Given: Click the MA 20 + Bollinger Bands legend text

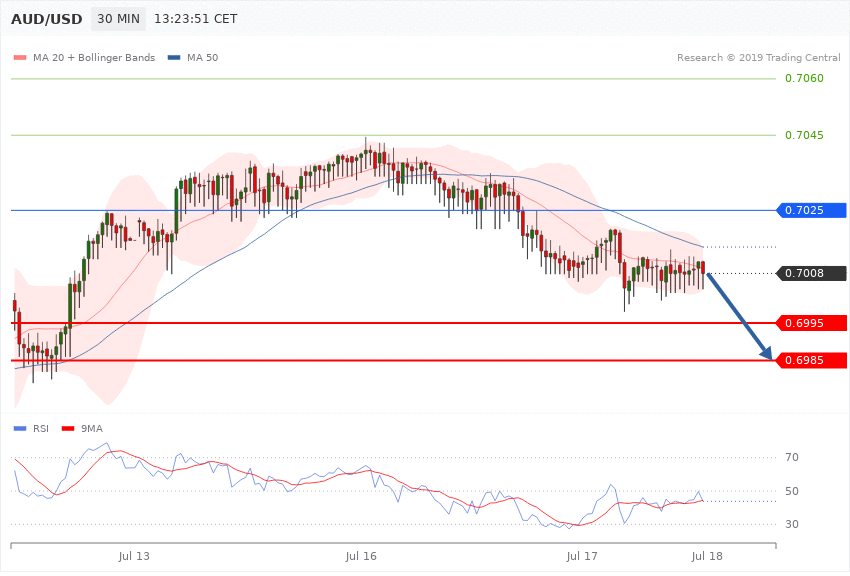Looking at the screenshot, I should (x=94, y=57).
